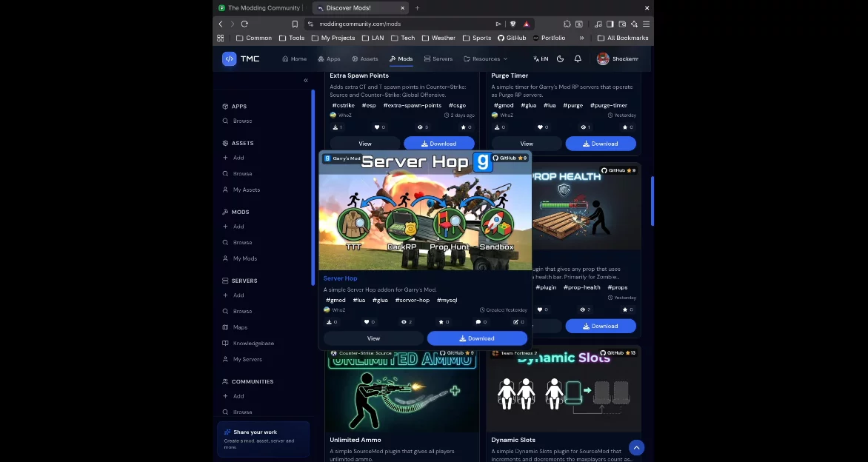
Task: Open the browser hamburger menu
Action: tap(646, 24)
